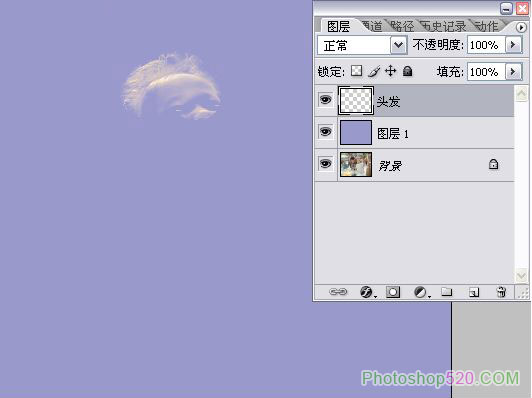Delete layer with trash icon
This screenshot has width=532, height=398.
coord(501,292)
